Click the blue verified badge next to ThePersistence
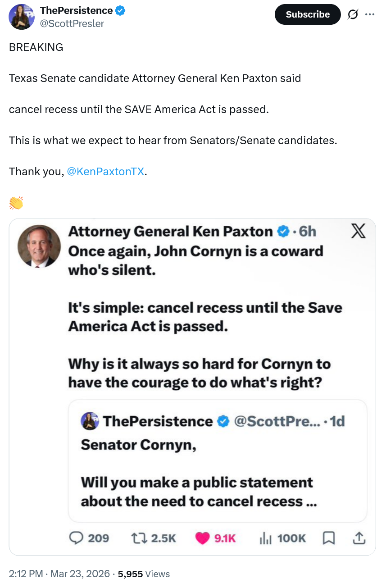386x588 pixels. click(x=120, y=11)
